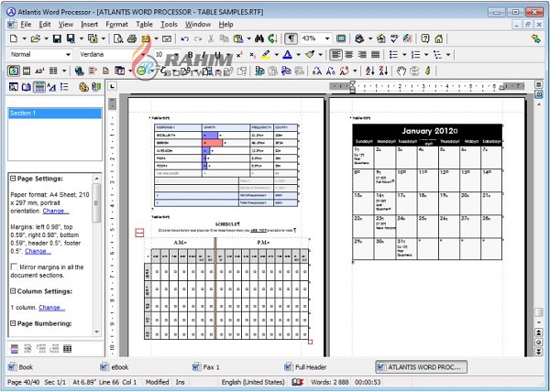The width and height of the screenshot is (550, 392).
Task: Center-align the paragraph
Action: click(x=348, y=55)
